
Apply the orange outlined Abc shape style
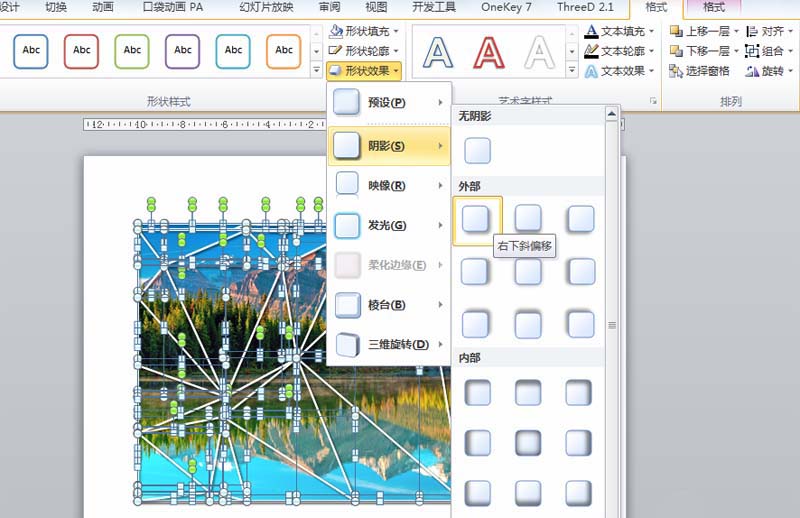(x=284, y=51)
